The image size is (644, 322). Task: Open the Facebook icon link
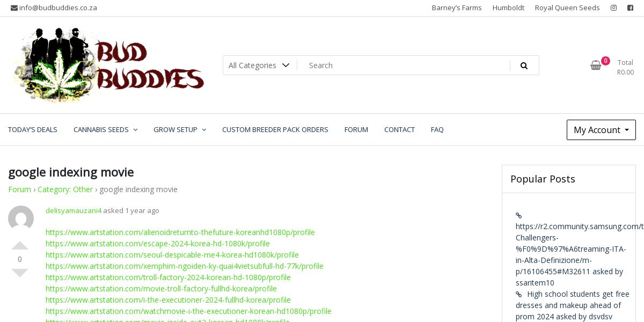[x=631, y=8]
